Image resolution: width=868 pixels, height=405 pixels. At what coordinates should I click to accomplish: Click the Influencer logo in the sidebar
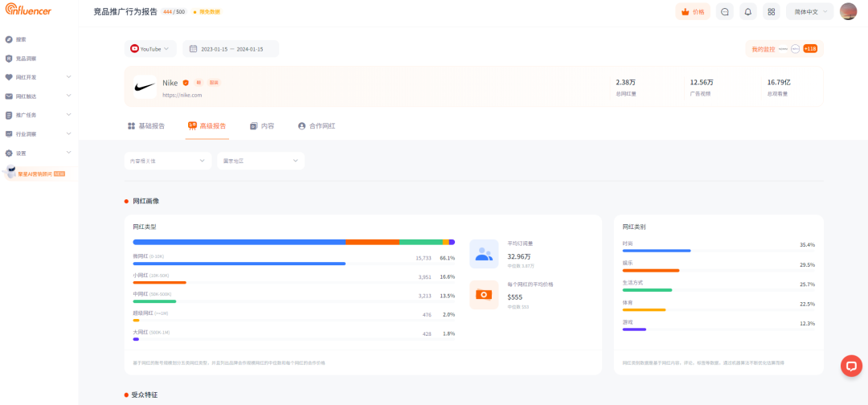(x=27, y=10)
